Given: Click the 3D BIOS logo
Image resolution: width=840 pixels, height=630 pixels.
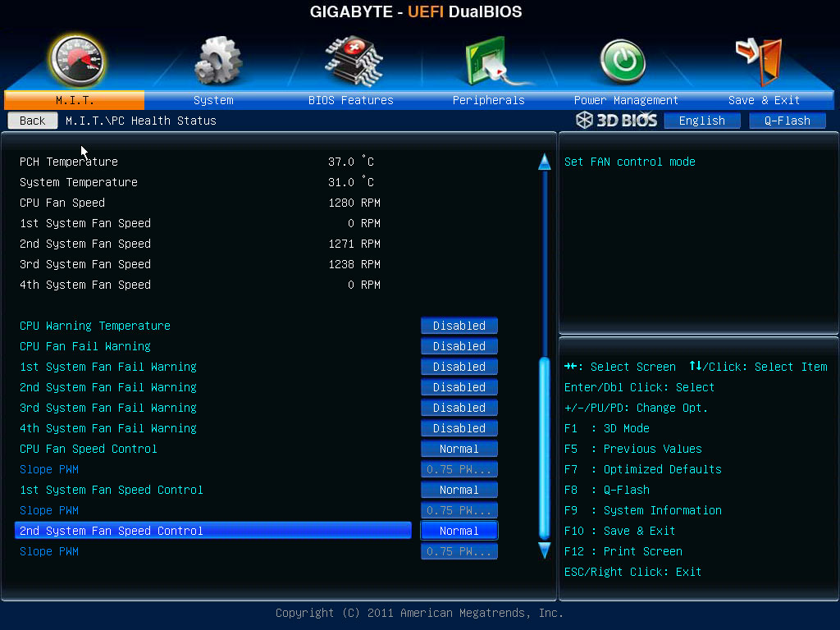Looking at the screenshot, I should [x=617, y=120].
